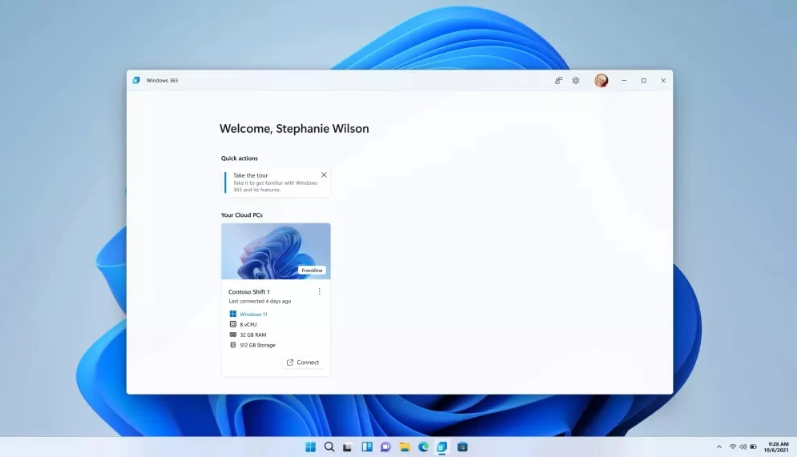Click the Windows 11 link
The height and width of the screenshot is (457, 797).
(253, 314)
